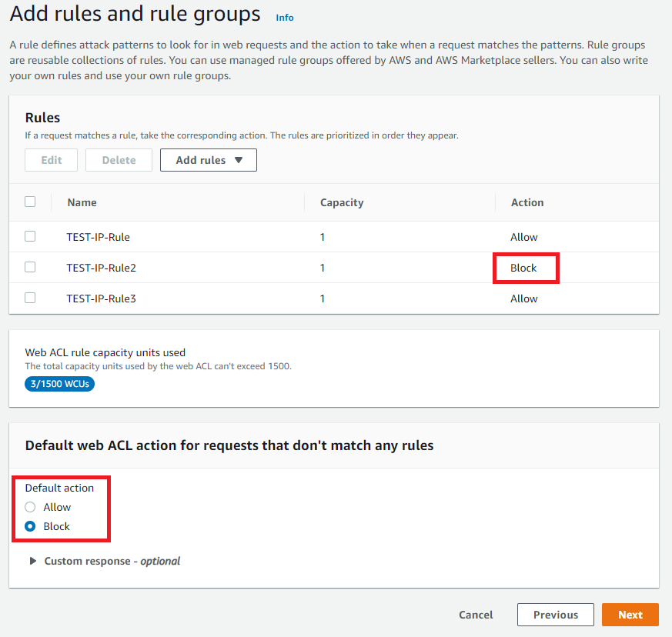Open the Info link beside page title
This screenshot has width=672, height=637.
click(x=284, y=18)
